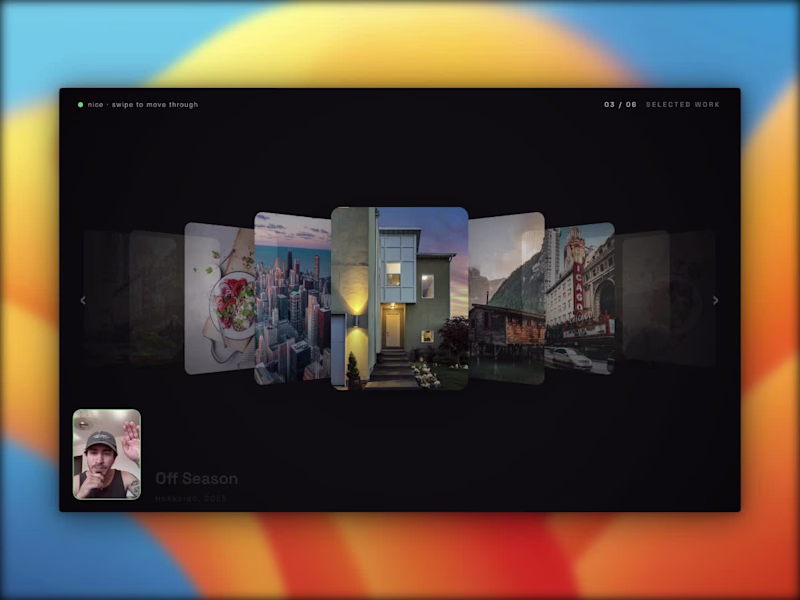Select the Chicago Theatre sign photo card

click(580, 298)
